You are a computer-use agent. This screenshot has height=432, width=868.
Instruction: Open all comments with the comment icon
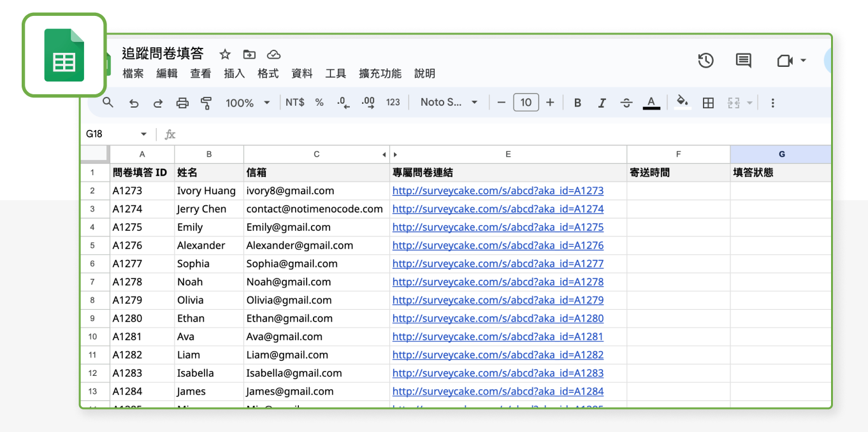click(x=743, y=61)
